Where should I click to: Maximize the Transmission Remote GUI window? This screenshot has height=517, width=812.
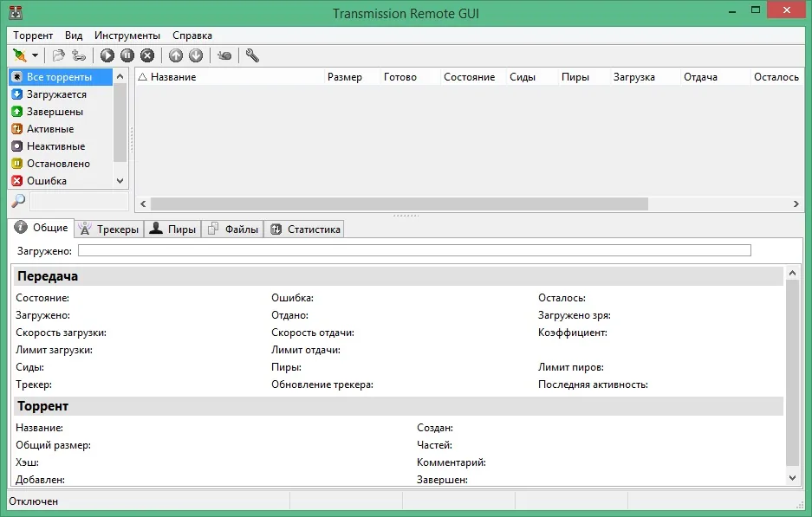(x=756, y=10)
